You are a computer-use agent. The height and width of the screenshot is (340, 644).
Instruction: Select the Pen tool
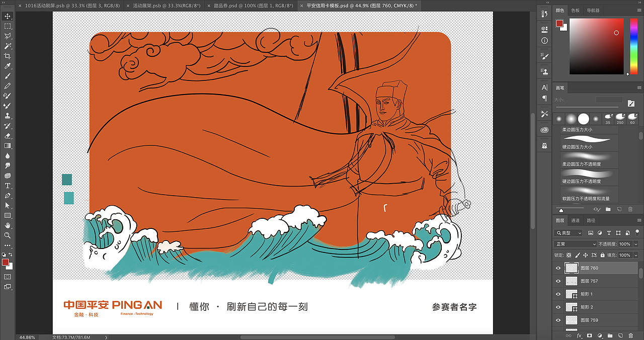click(8, 196)
